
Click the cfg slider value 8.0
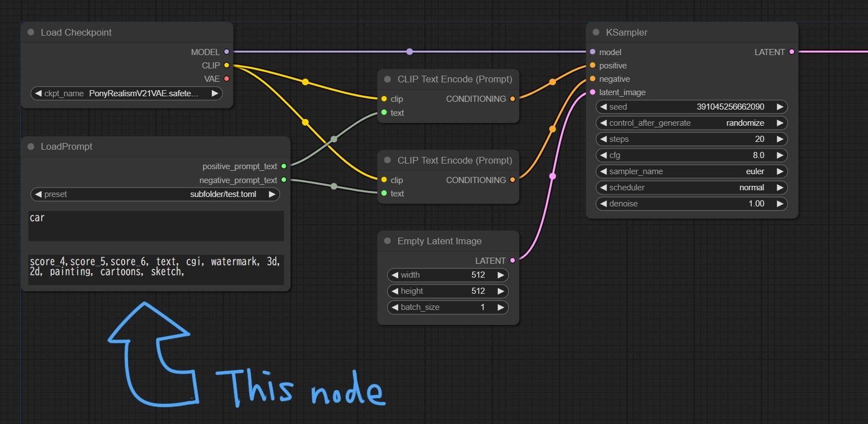click(692, 155)
